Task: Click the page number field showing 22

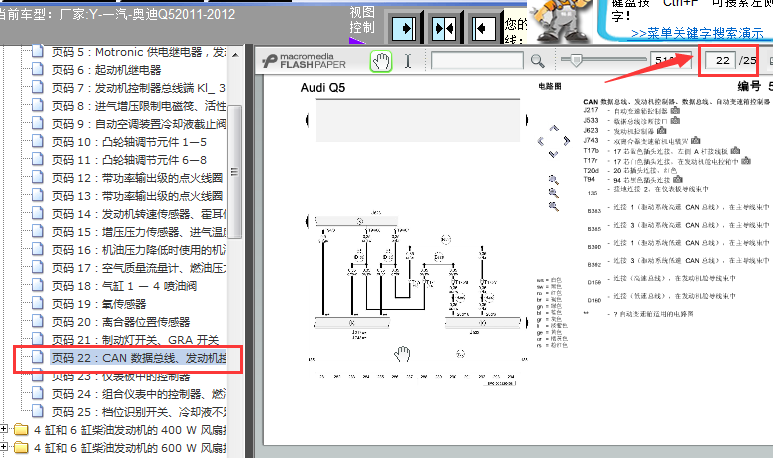Action: pos(720,60)
